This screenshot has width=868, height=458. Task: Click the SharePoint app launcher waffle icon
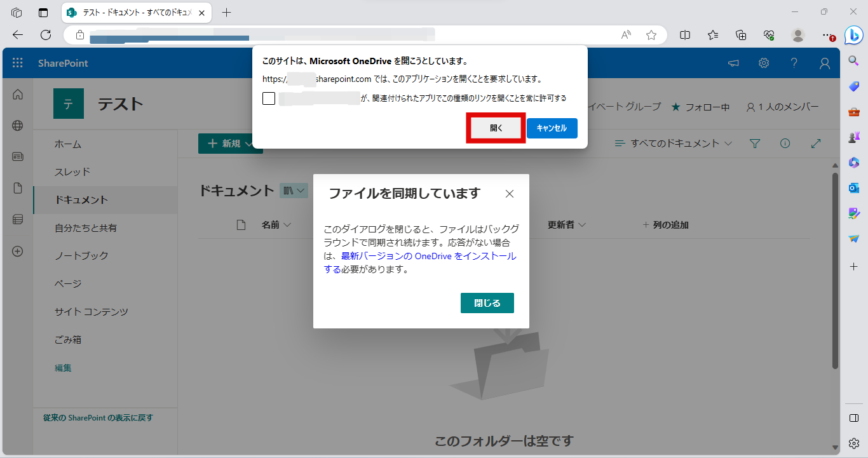[18, 63]
